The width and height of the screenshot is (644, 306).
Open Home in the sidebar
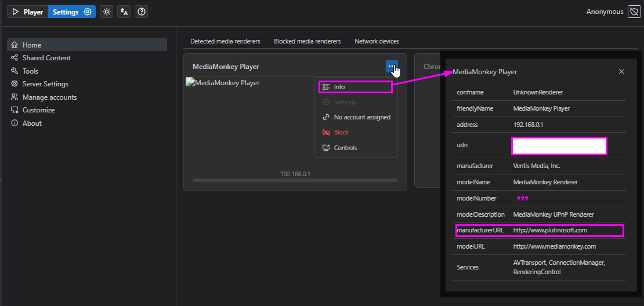[x=32, y=45]
